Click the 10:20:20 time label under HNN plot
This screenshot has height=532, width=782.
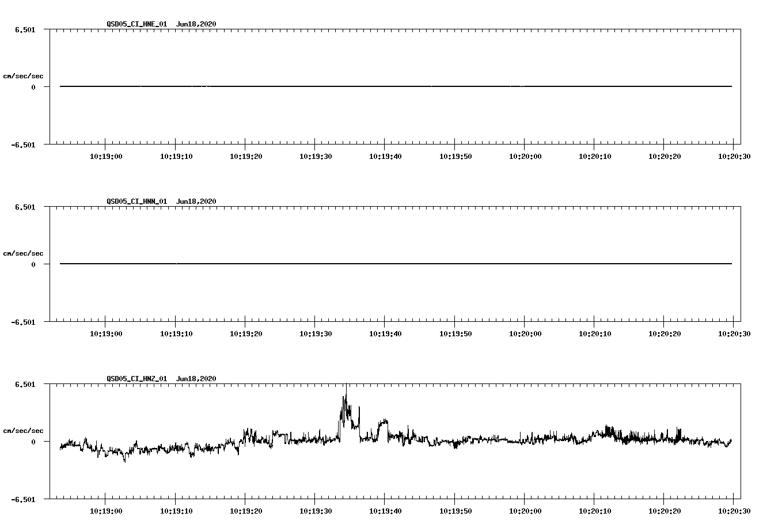[x=664, y=333]
